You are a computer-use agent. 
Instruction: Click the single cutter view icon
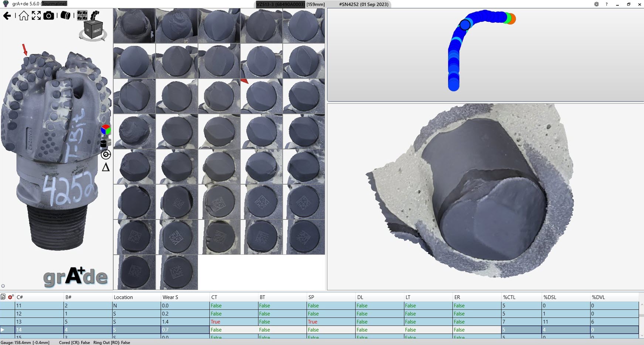coord(65,15)
